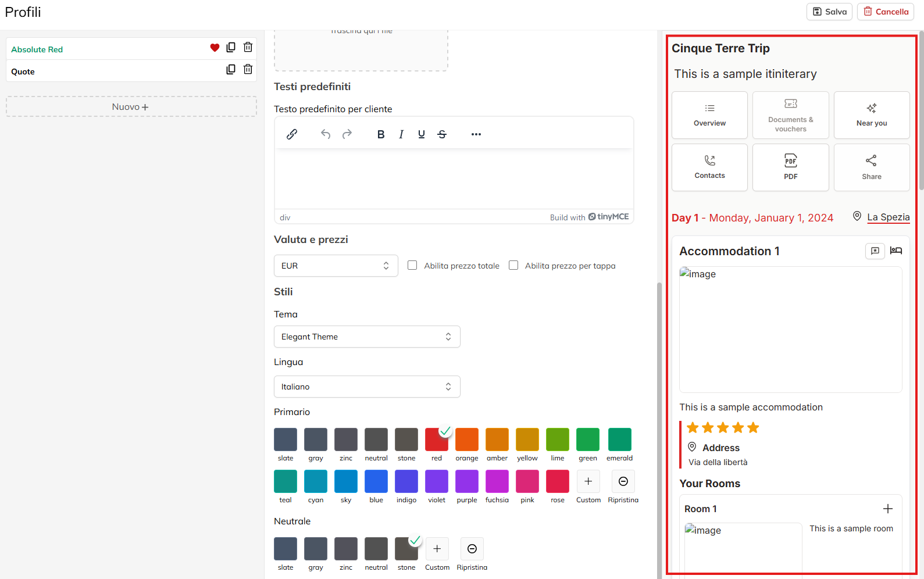Select the Contacts tile in preview

pyautogui.click(x=709, y=167)
